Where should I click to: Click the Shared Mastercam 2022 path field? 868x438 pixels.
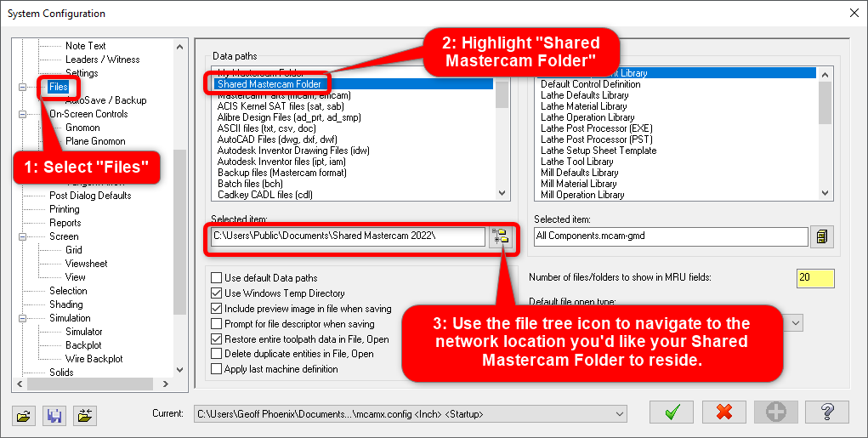(349, 236)
